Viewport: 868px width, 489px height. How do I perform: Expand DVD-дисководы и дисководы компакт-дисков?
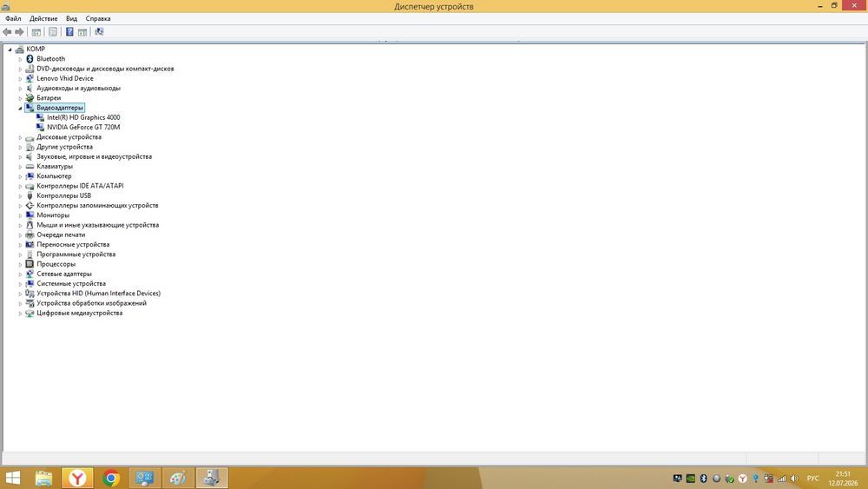coord(21,69)
